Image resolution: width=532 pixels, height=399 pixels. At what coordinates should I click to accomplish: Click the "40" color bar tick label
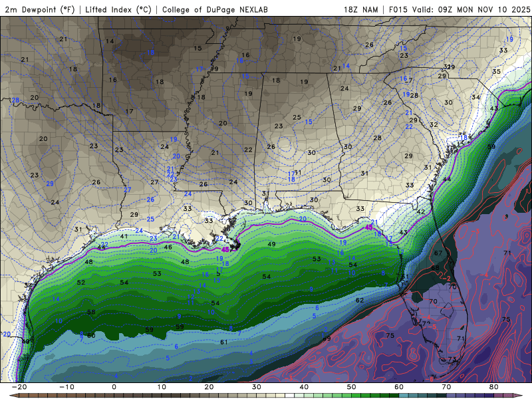click(x=304, y=387)
